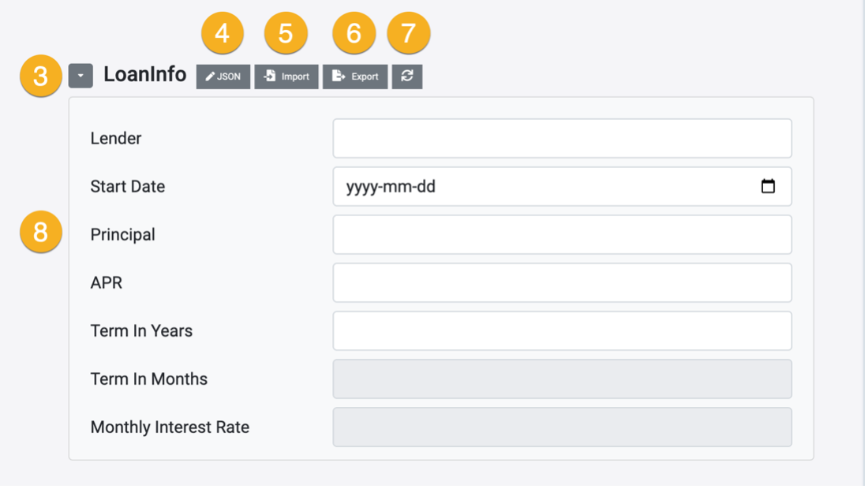
Task: Click the Import button
Action: (286, 77)
